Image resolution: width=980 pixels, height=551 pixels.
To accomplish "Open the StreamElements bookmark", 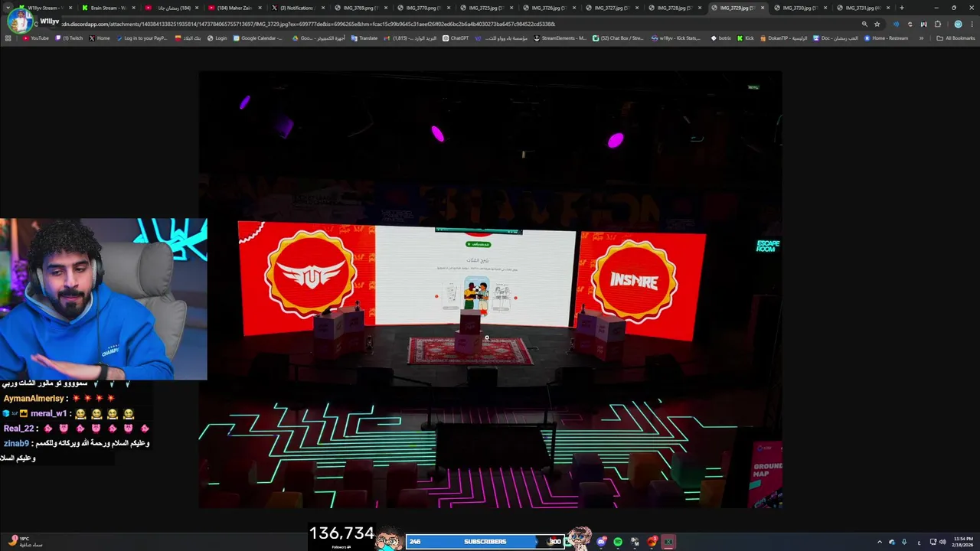I will pyautogui.click(x=560, y=38).
